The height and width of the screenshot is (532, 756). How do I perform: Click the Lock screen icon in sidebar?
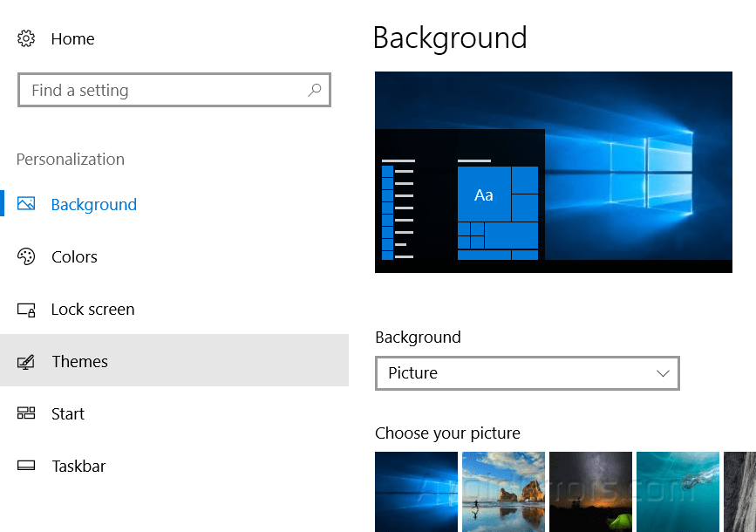pyautogui.click(x=25, y=309)
